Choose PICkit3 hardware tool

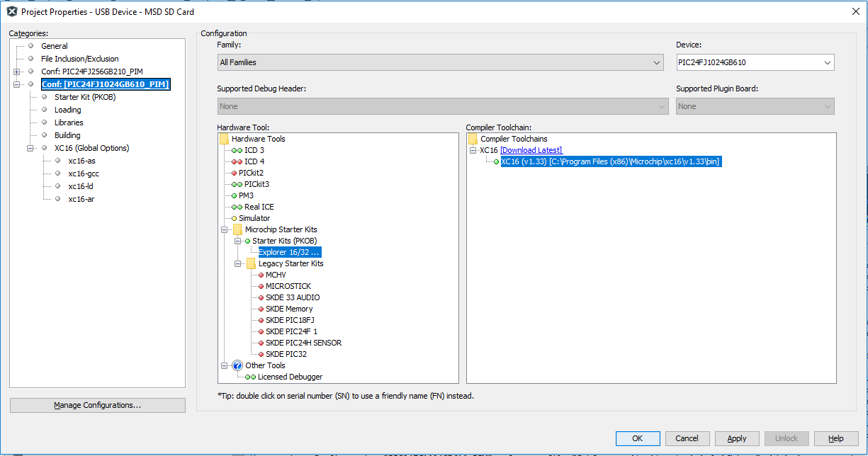point(257,184)
